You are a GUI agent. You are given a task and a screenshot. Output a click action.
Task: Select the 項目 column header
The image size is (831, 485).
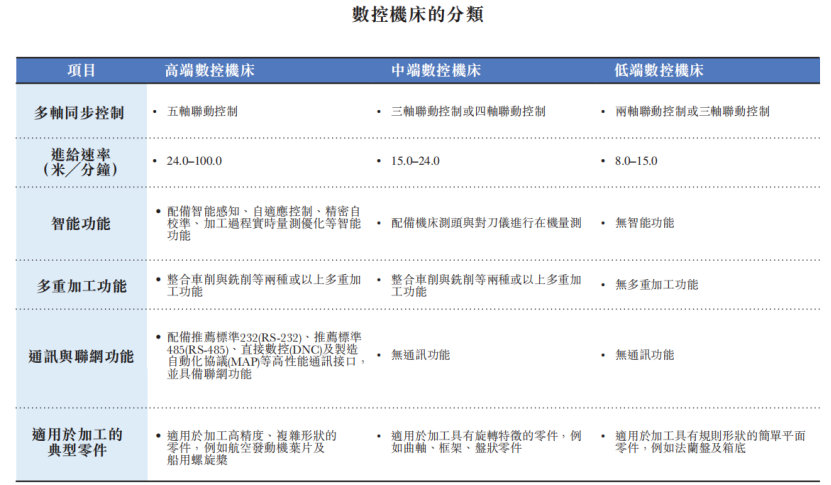(81, 70)
